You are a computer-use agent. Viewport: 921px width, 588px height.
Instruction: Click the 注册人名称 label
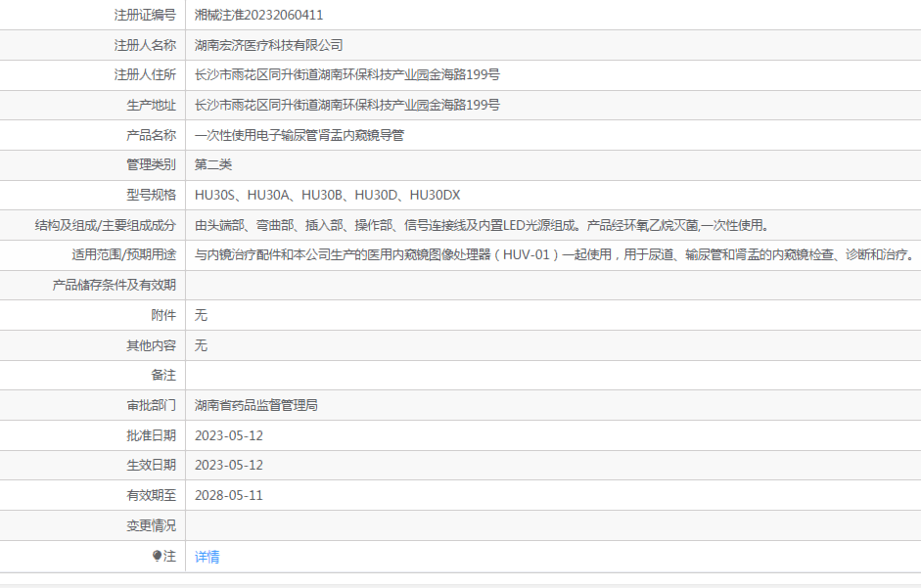click(145, 45)
